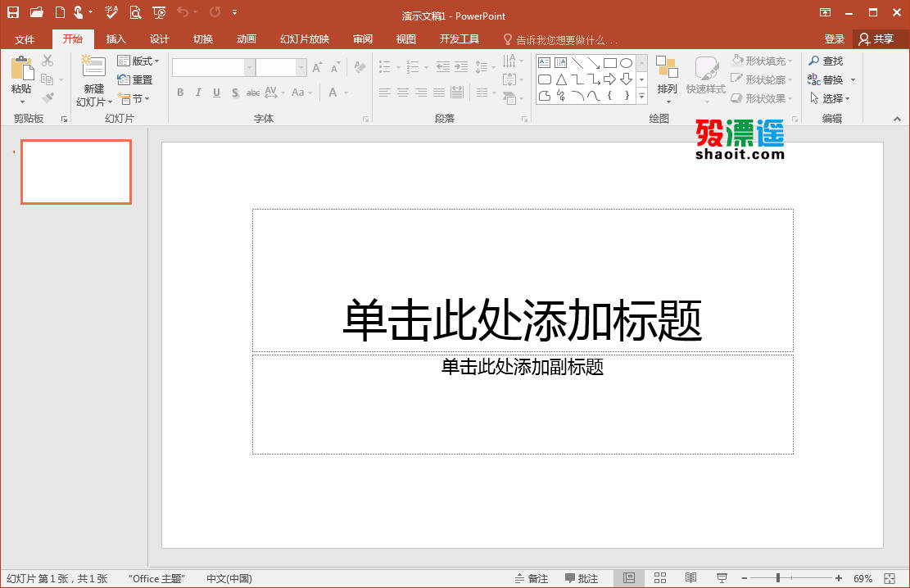
Task: Open a file via the folder icon
Action: click(x=37, y=11)
